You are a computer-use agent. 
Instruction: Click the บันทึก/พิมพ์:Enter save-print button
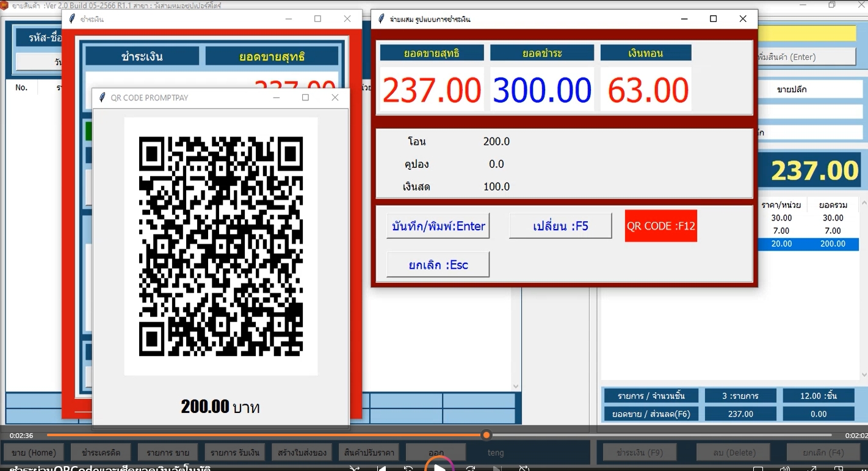tap(438, 226)
